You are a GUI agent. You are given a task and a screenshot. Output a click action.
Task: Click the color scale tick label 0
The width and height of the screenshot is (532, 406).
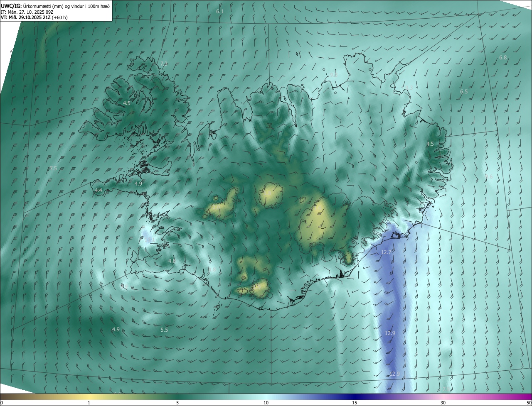tap(1, 403)
